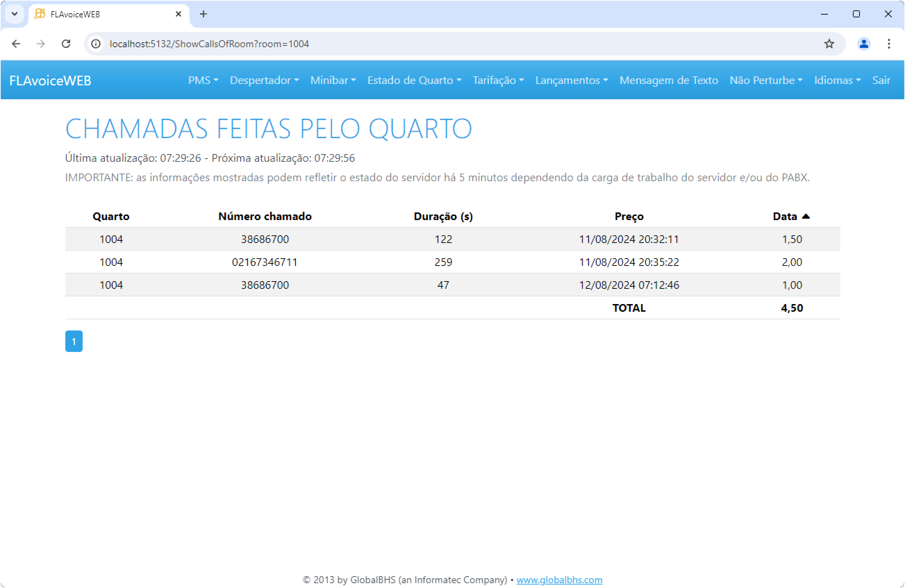Click Sair to log out

tap(881, 80)
